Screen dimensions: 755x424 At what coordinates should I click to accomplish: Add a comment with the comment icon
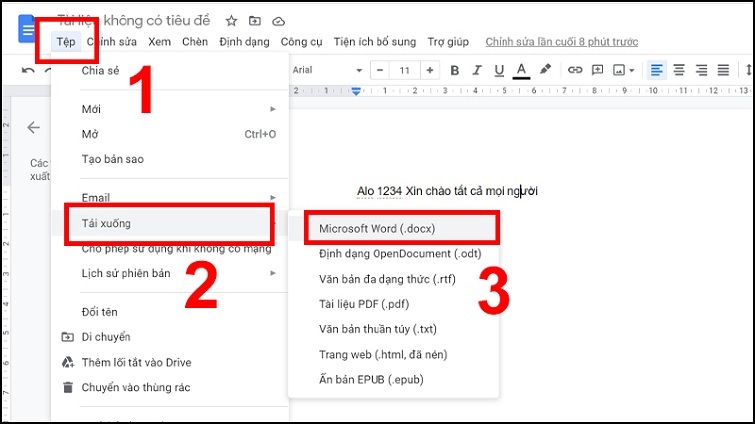[597, 70]
